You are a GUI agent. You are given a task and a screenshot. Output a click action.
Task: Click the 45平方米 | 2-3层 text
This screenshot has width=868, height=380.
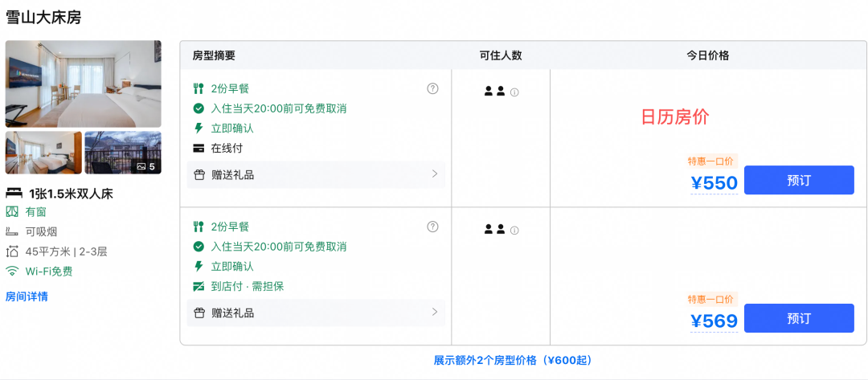[67, 251]
